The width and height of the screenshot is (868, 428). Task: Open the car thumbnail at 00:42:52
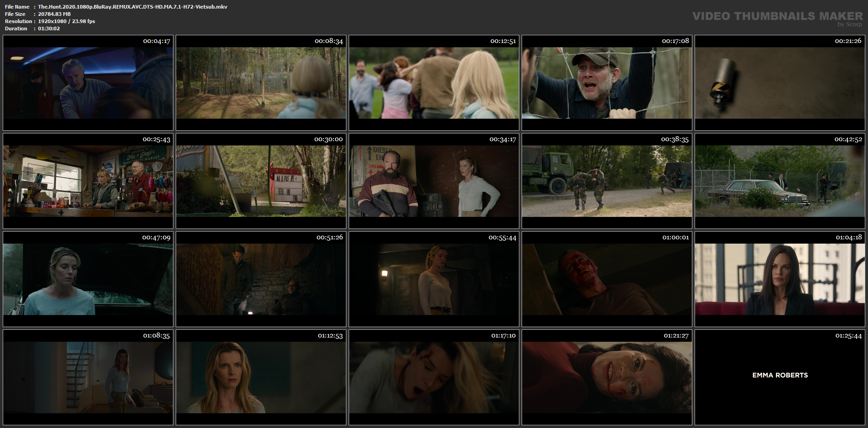point(780,181)
